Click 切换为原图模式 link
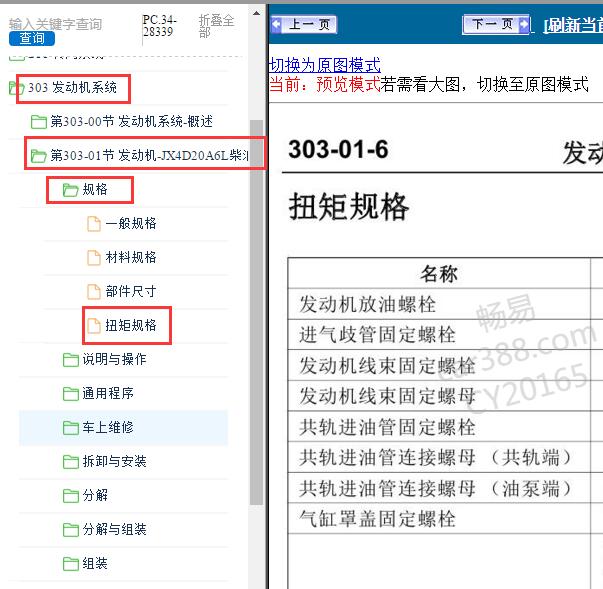This screenshot has height=589, width=603. pyautogui.click(x=325, y=65)
